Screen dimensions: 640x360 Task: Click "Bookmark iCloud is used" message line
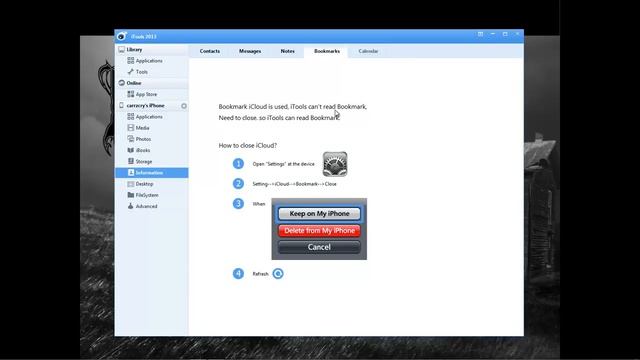tap(293, 107)
